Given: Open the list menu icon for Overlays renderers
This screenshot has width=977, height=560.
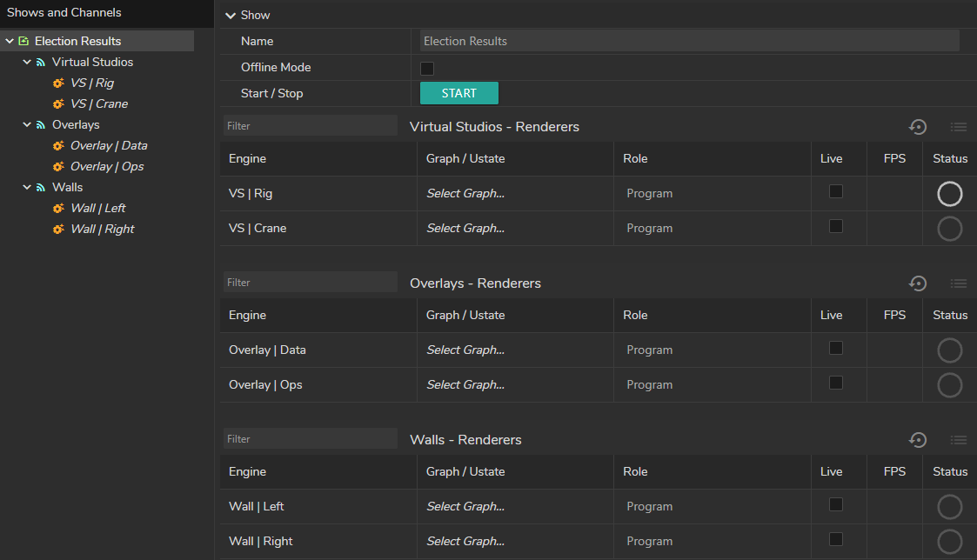Looking at the screenshot, I should click(958, 283).
